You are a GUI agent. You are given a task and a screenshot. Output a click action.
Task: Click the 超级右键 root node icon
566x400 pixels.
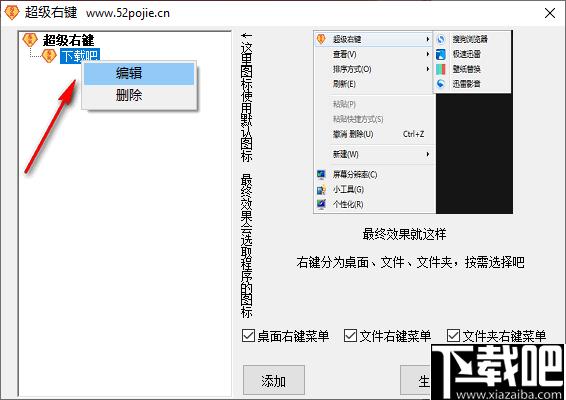(30, 40)
